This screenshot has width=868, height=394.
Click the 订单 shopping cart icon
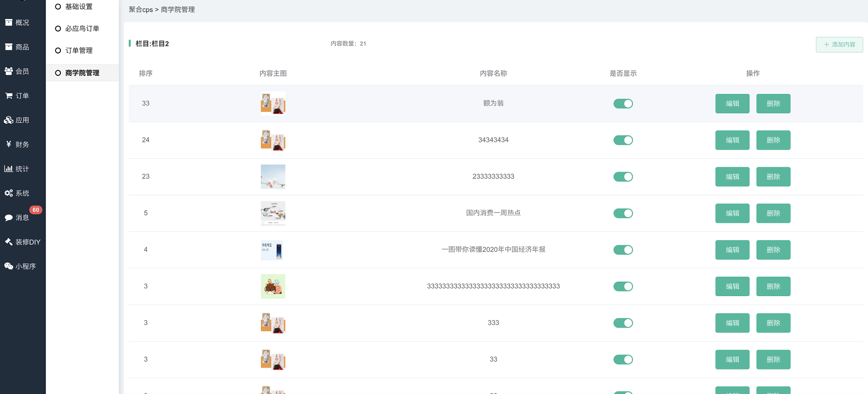coord(8,96)
